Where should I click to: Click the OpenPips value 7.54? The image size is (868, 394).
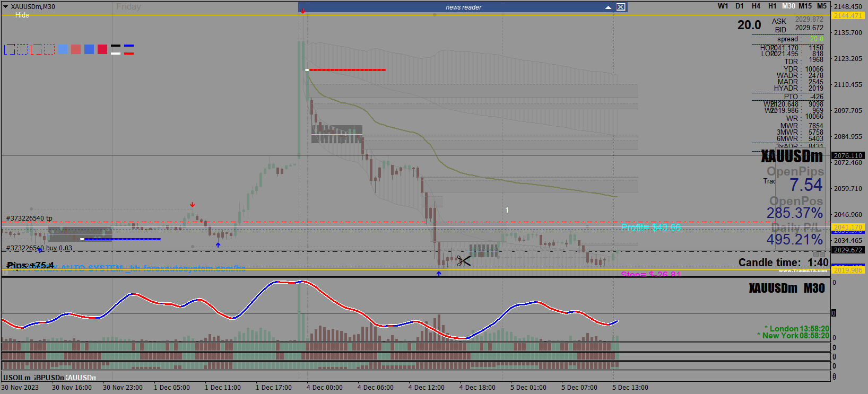tap(806, 185)
